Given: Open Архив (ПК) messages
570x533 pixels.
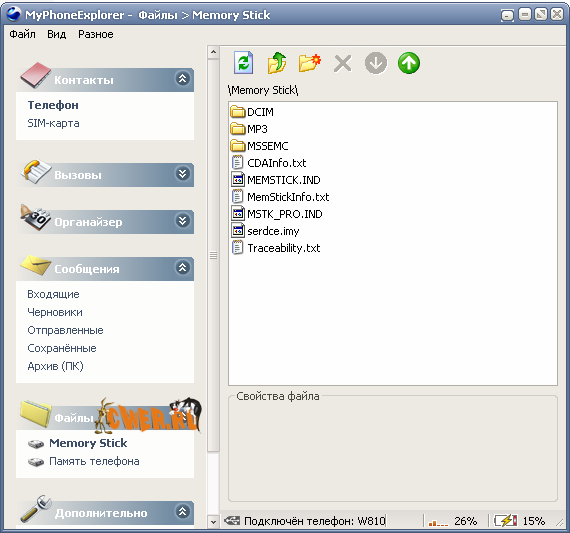Looking at the screenshot, I should (55, 366).
